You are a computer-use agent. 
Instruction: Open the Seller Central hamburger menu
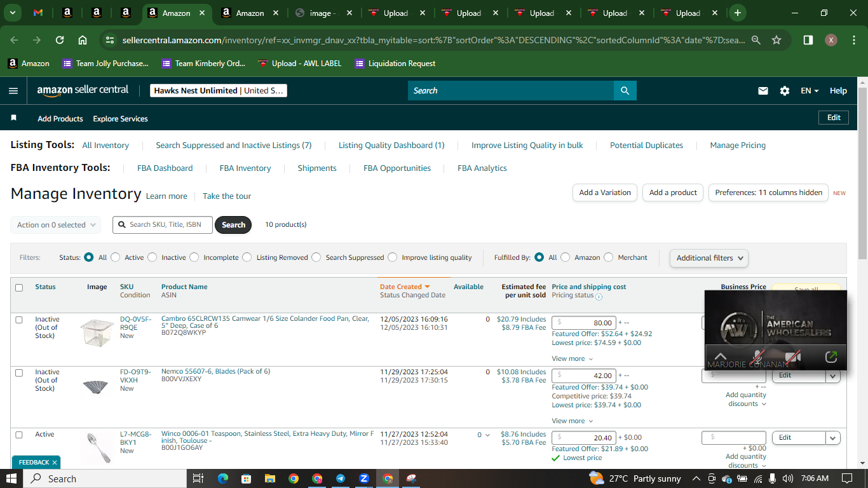click(13, 91)
